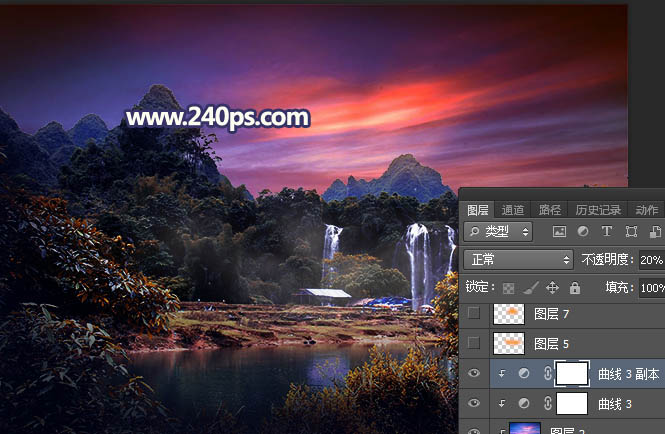Screen dimensions: 665x434
Task: Click the 曲线 3 副本 clipping arrow
Action: [x=502, y=373]
